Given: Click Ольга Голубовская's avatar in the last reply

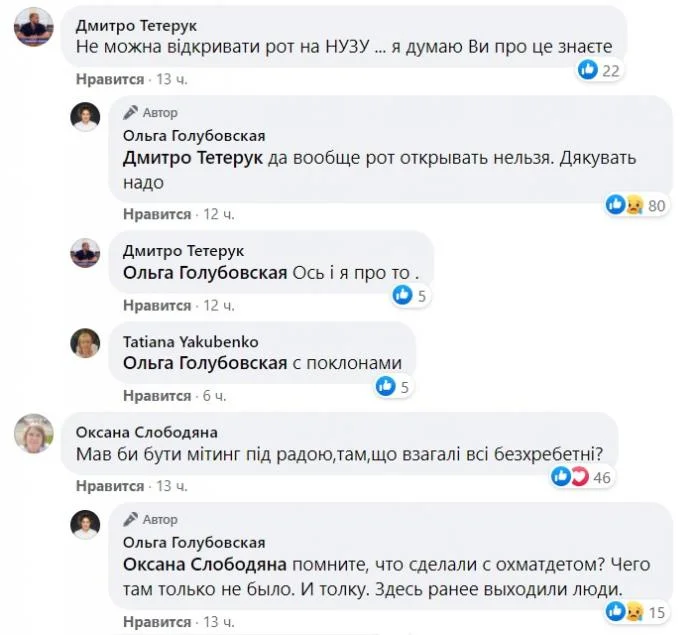Looking at the screenshot, I should (x=85, y=524).
